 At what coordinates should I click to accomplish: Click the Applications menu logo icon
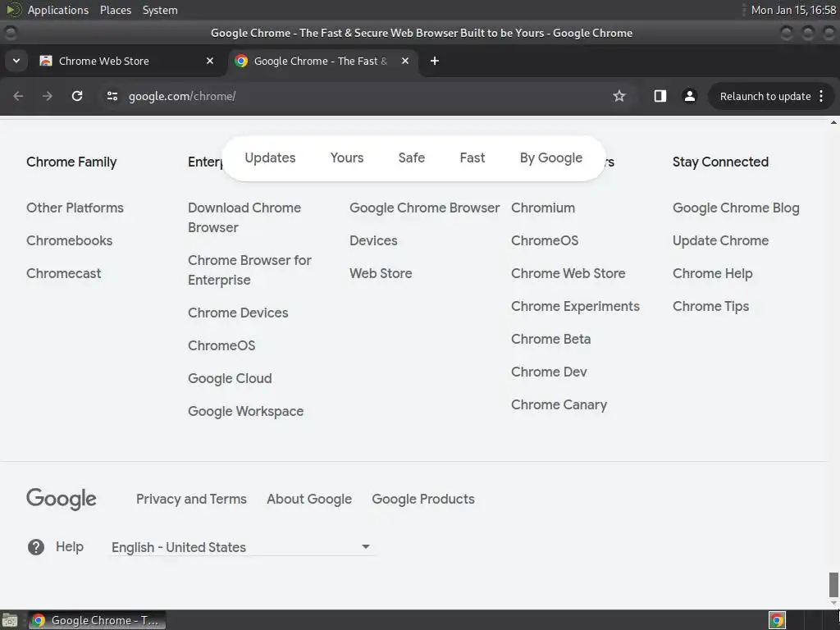point(13,10)
